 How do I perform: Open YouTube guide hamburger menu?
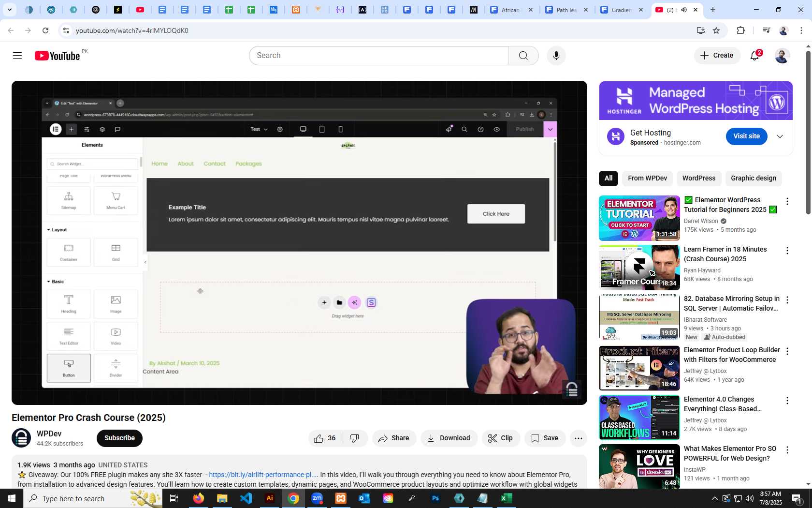point(17,56)
